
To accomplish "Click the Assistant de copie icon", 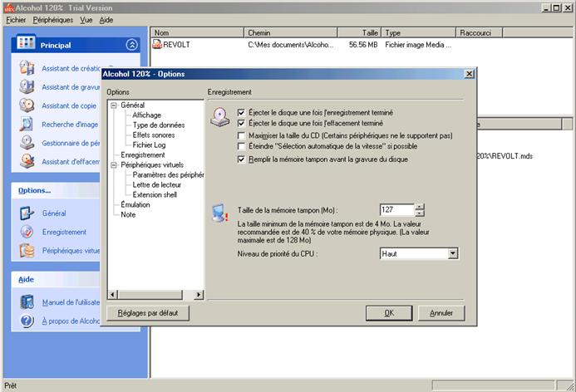I will coord(27,105).
